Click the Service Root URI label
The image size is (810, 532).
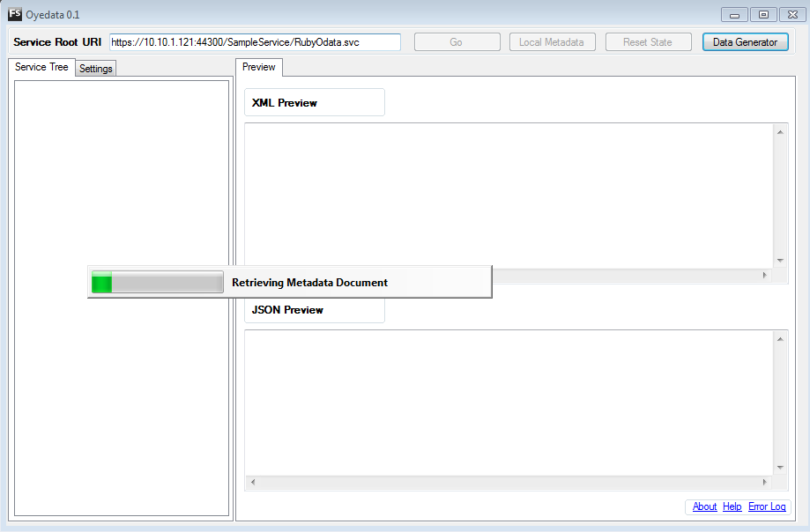[x=57, y=42]
